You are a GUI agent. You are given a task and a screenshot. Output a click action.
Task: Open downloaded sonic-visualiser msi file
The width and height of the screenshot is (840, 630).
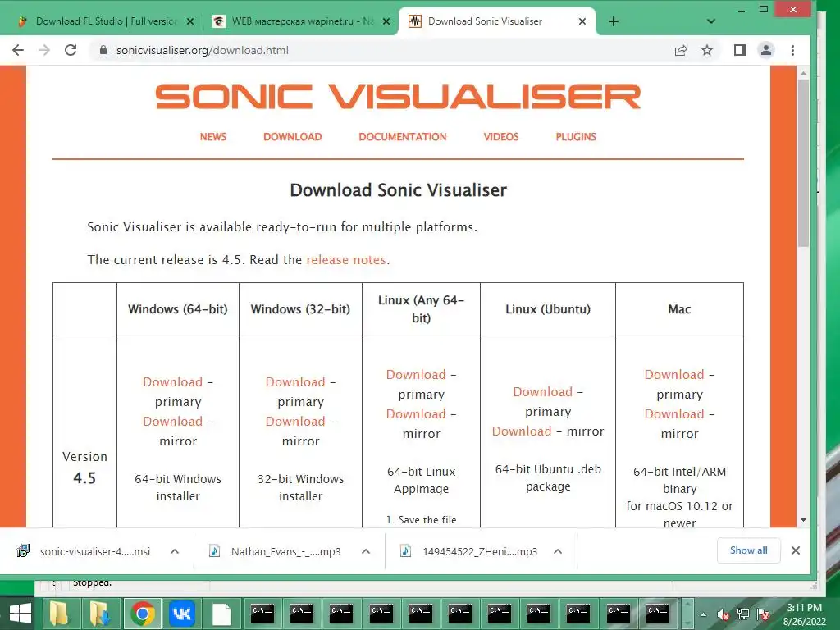coord(85,551)
